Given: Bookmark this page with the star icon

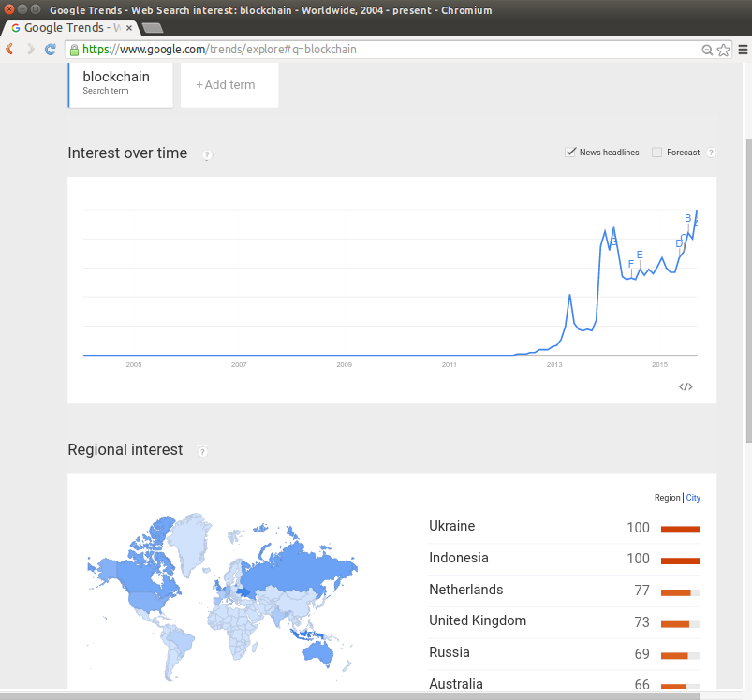Looking at the screenshot, I should point(723,50).
